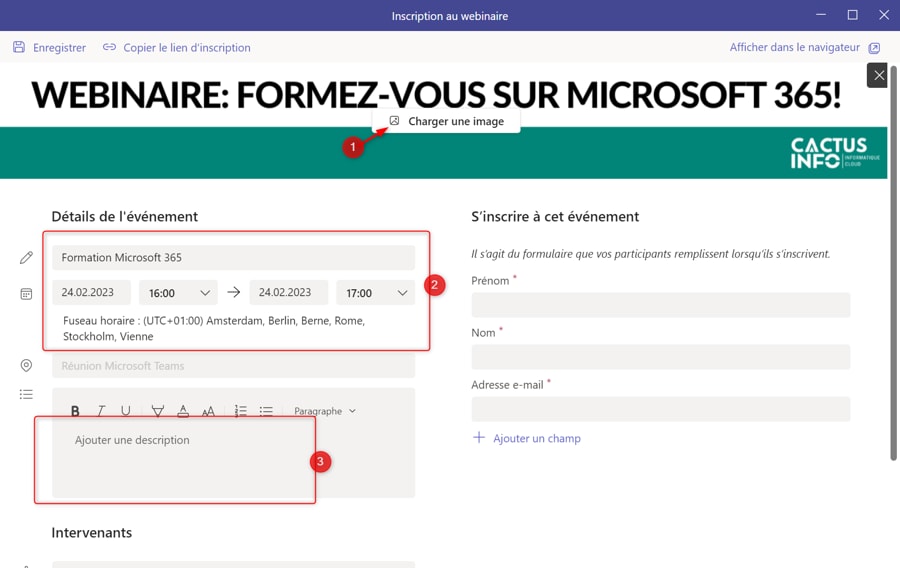Click the location pin icon

point(26,365)
